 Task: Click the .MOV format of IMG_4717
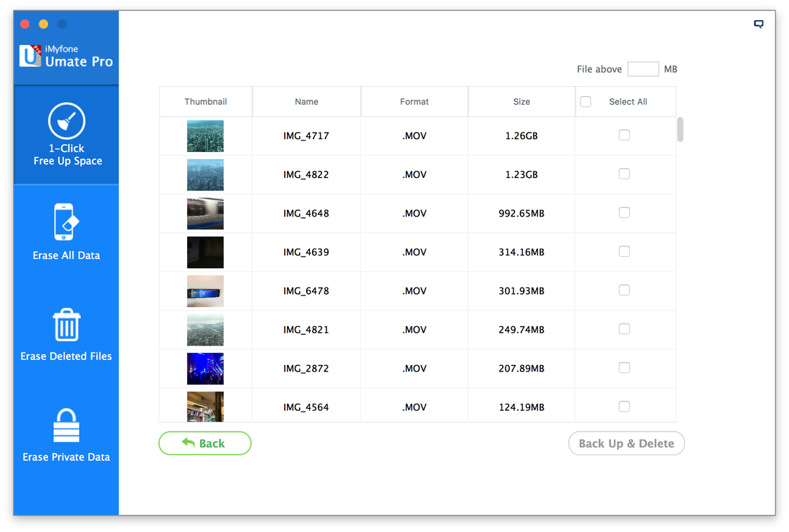(x=414, y=136)
